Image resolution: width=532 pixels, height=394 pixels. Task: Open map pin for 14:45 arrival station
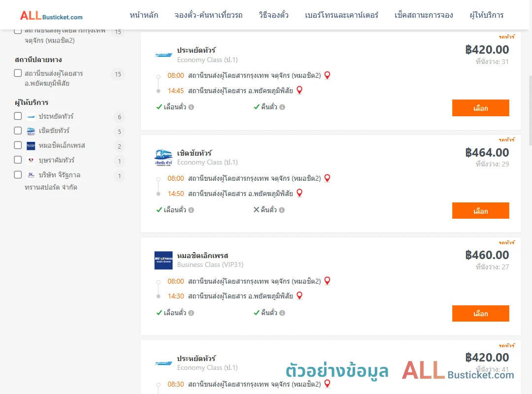coord(299,90)
